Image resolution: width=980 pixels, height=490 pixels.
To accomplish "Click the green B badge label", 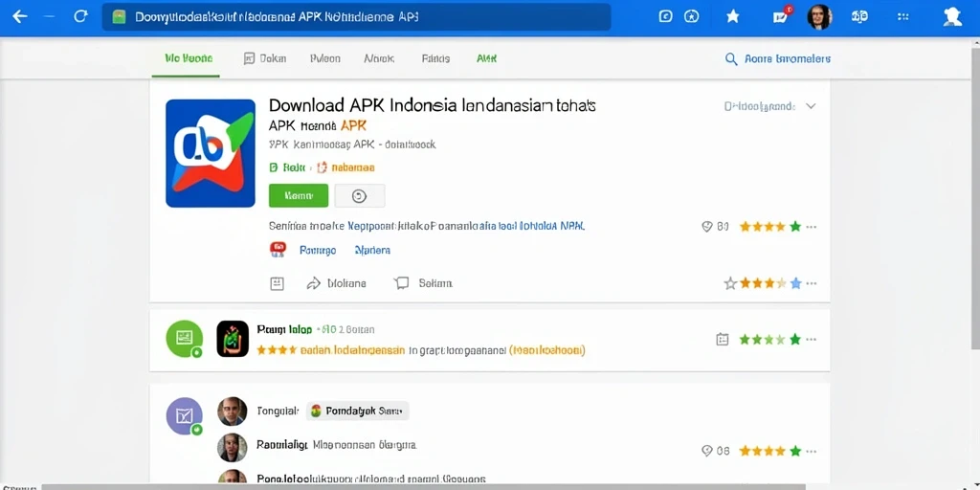I will tap(287, 167).
